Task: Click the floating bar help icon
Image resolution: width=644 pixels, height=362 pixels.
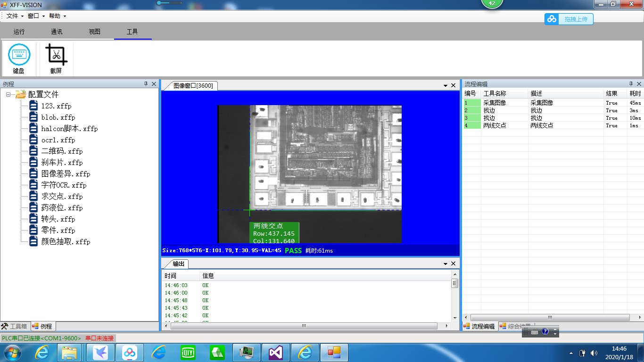Action: (545, 332)
